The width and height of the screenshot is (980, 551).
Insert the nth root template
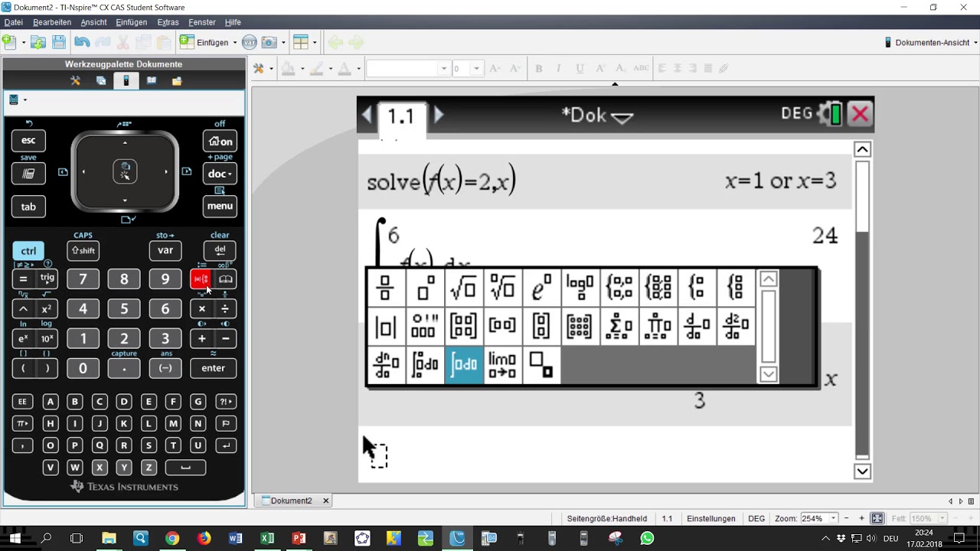click(x=502, y=288)
